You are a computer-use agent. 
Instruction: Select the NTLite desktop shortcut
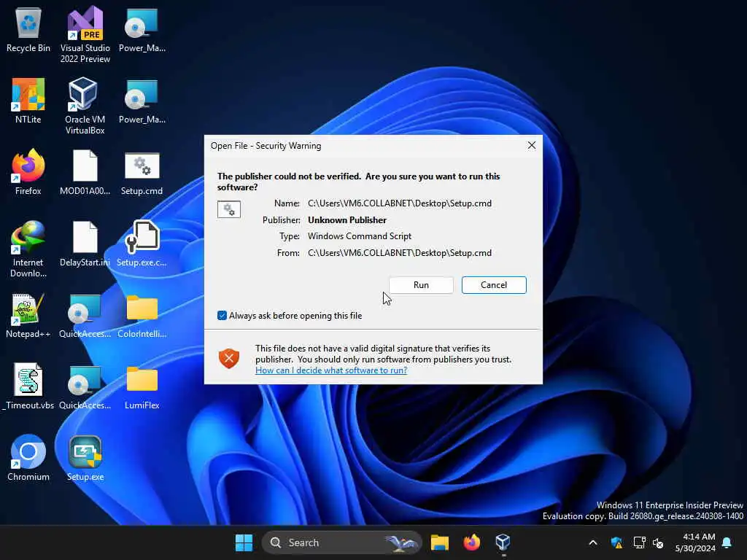[28, 101]
